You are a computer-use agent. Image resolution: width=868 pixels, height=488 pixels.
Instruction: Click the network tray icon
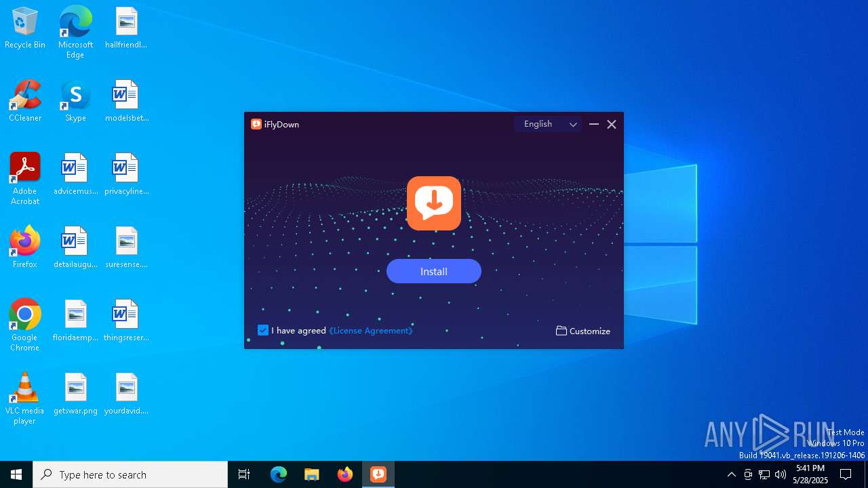[764, 474]
